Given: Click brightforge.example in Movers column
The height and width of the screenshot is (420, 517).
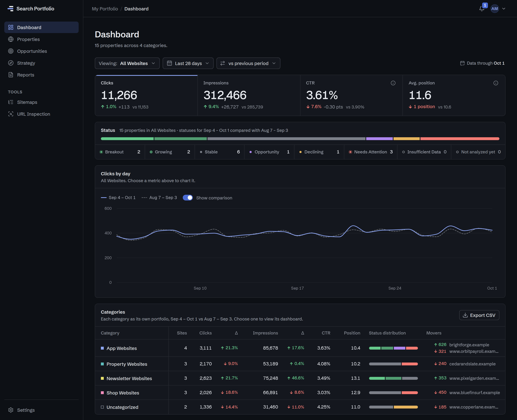Looking at the screenshot, I should click(469, 345).
